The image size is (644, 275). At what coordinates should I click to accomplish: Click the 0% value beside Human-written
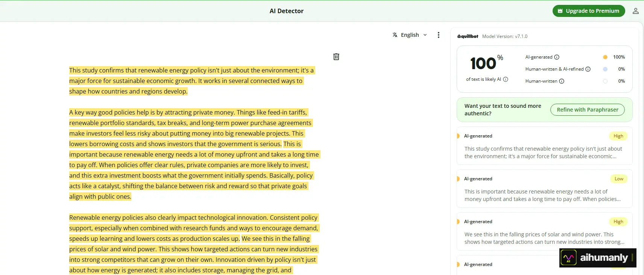coord(621,81)
